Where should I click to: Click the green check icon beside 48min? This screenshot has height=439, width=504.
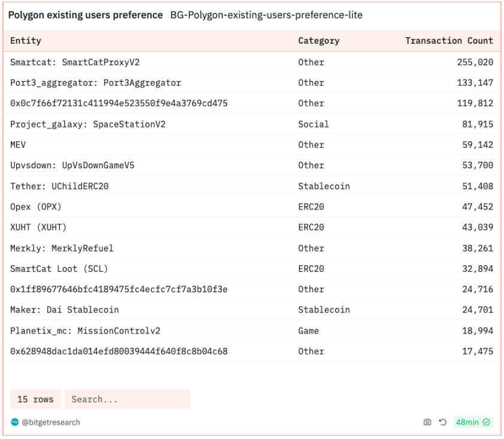pos(487,422)
